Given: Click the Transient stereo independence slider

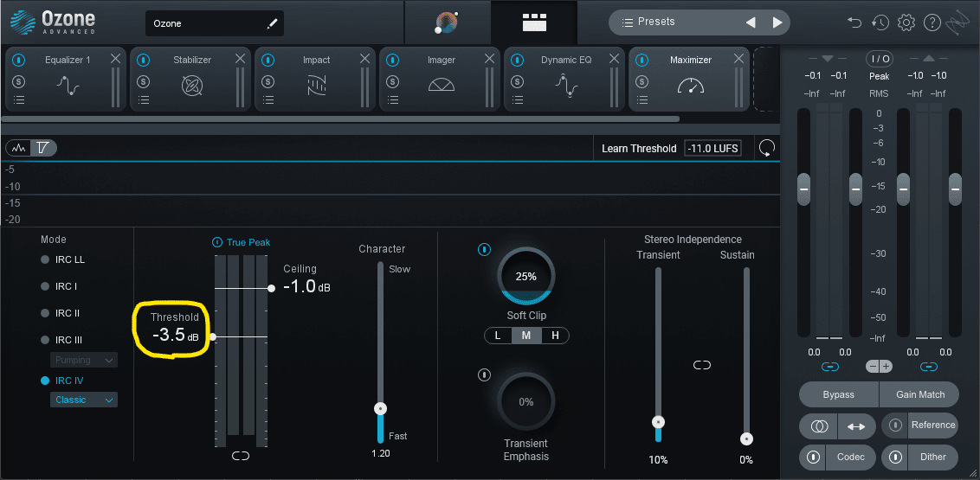Looking at the screenshot, I should point(658,423).
